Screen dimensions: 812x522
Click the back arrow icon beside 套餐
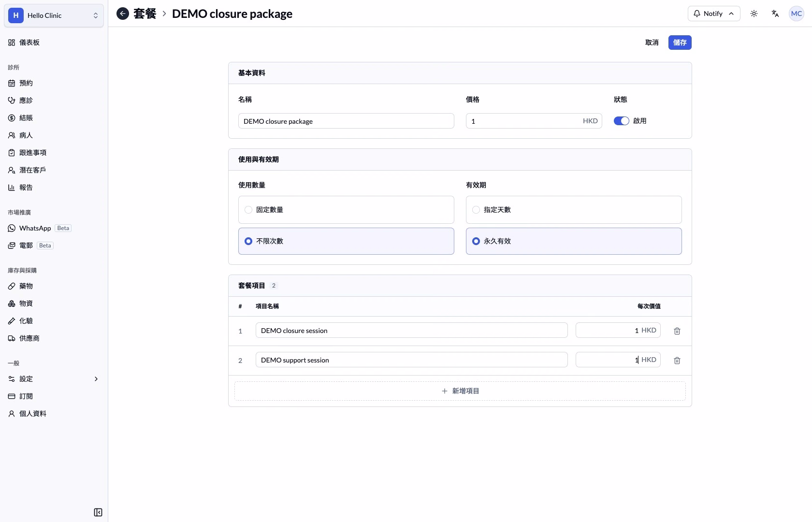pyautogui.click(x=123, y=14)
